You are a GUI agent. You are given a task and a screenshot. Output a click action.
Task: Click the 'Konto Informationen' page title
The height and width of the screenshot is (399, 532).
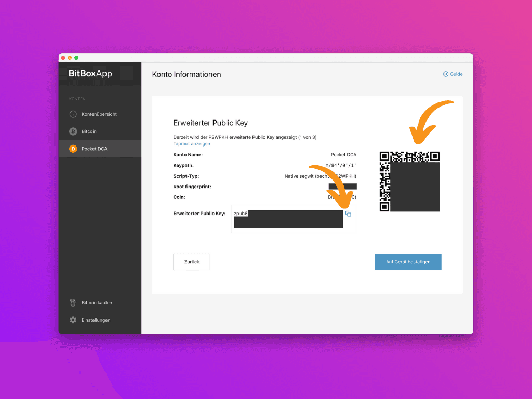tap(187, 74)
